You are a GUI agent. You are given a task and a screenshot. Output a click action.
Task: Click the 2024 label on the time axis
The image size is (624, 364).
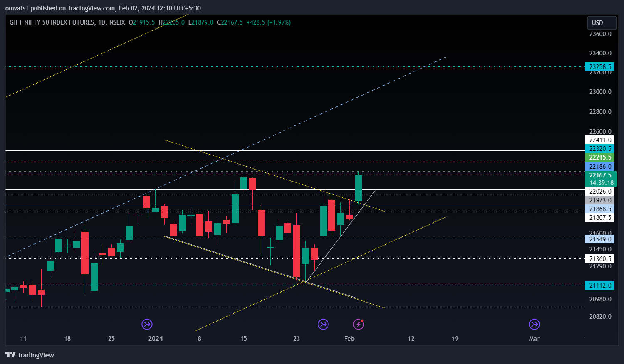point(155,339)
